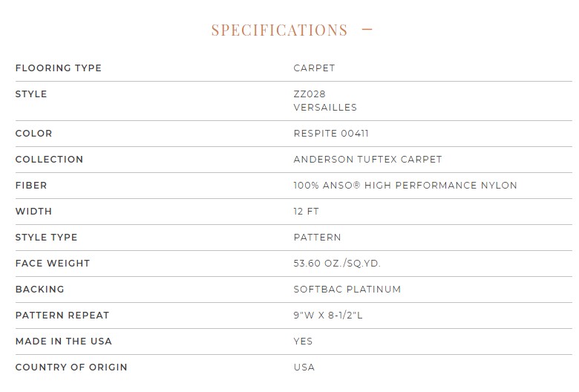This screenshot has height=392, width=579.
Task: Click the VERSAILLES style name
Action: pos(325,108)
